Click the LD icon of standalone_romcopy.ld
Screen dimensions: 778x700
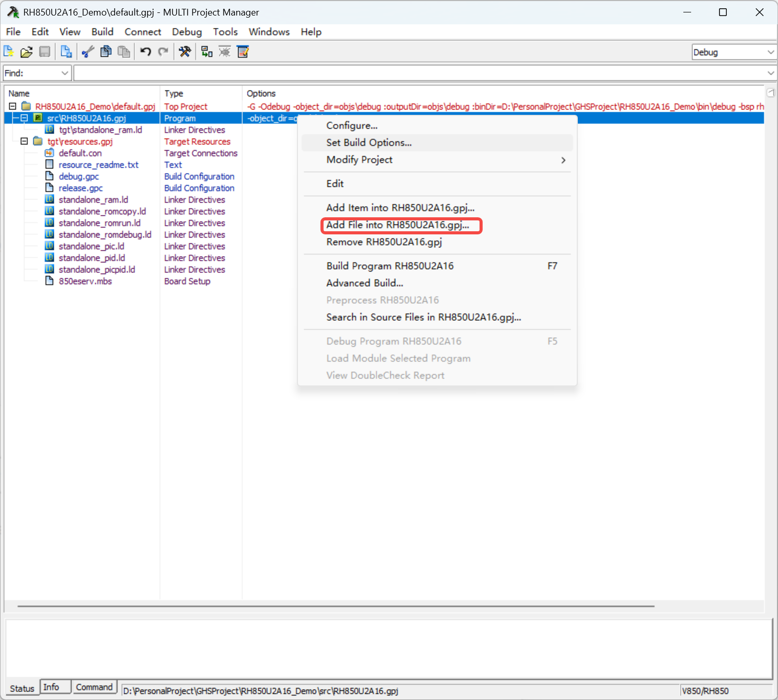click(x=50, y=211)
